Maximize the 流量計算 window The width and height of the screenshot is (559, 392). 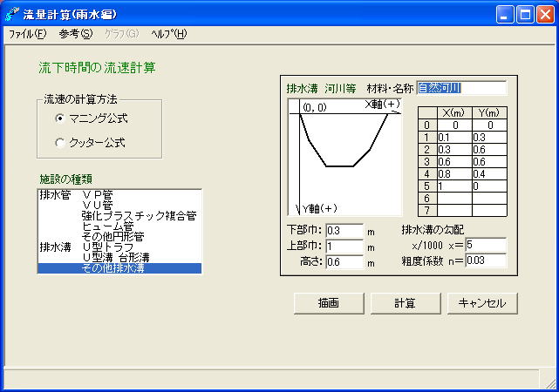pos(526,14)
